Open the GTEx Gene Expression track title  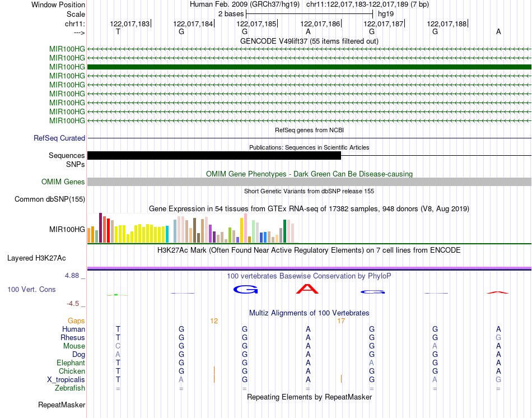pos(309,209)
